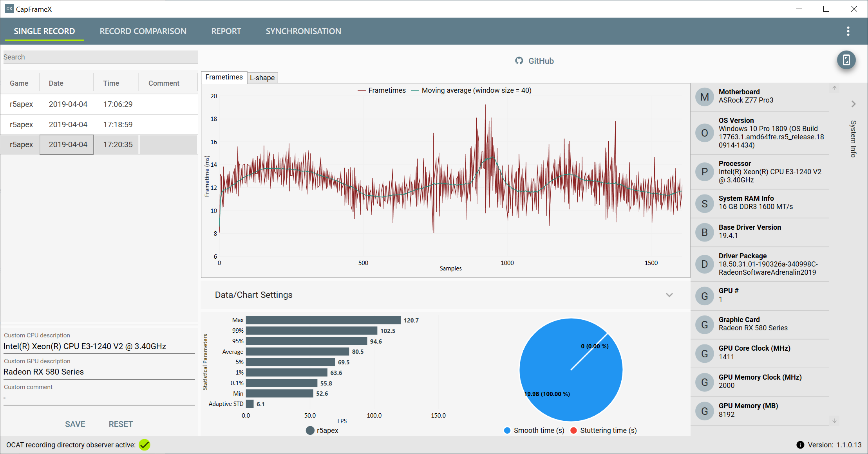Click the round screenshot button icon

point(846,60)
